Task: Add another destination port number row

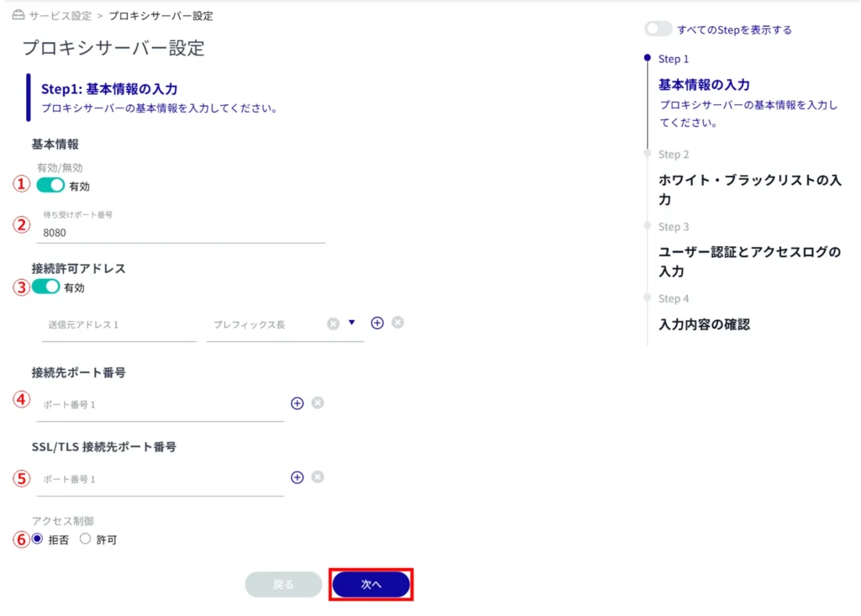Action: pos(297,403)
